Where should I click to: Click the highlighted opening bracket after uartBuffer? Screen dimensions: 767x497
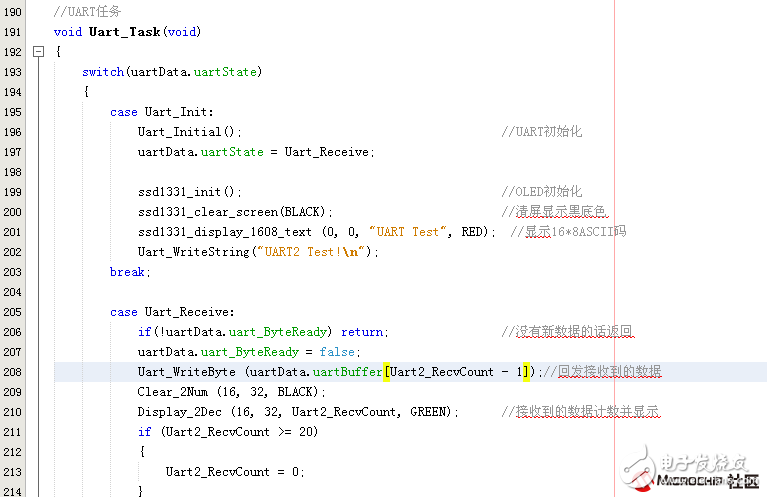click(x=387, y=372)
